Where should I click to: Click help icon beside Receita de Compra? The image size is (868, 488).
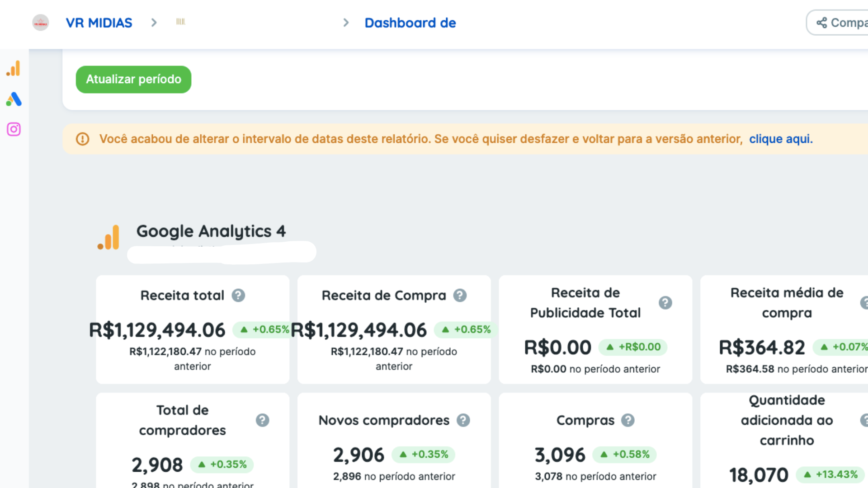(460, 296)
